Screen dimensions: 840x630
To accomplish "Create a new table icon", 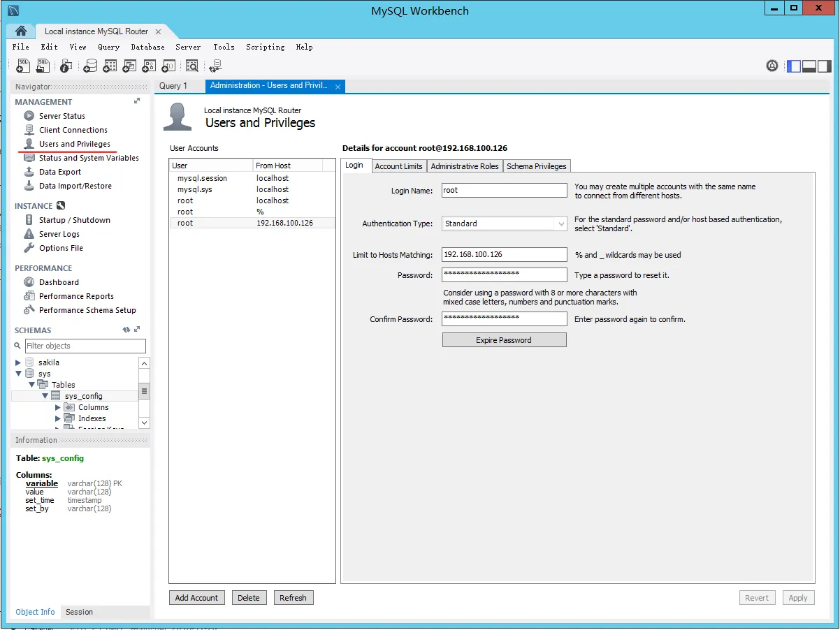I will click(110, 66).
